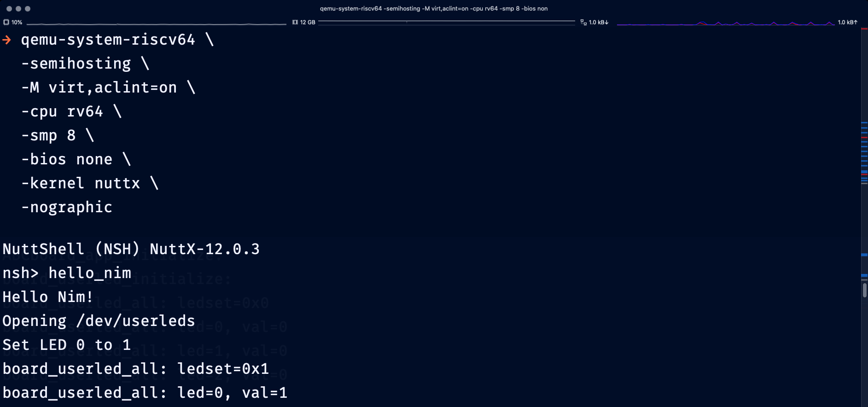Click the -bios none option line
868x407 pixels.
tap(76, 159)
